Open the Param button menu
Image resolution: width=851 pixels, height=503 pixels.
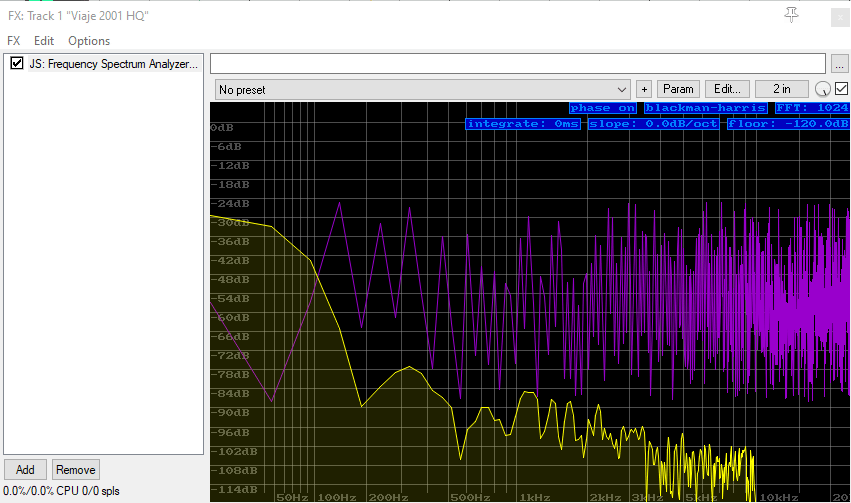[x=678, y=89]
